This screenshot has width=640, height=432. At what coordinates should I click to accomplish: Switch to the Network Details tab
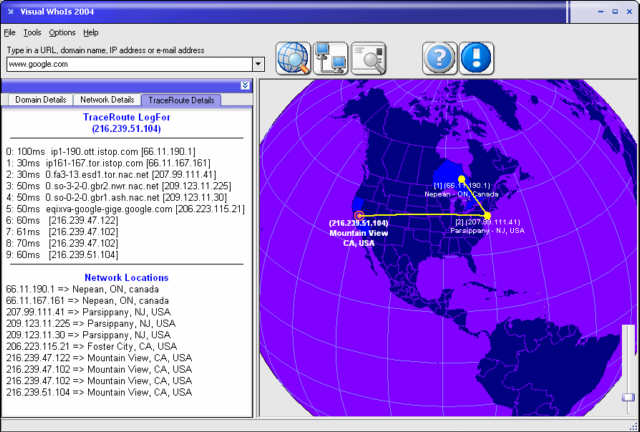pos(107,100)
